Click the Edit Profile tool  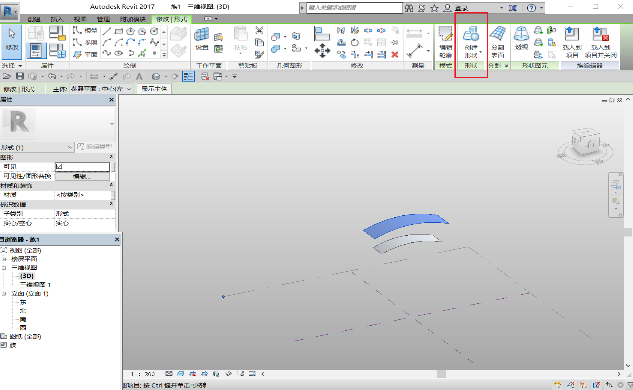(x=445, y=42)
